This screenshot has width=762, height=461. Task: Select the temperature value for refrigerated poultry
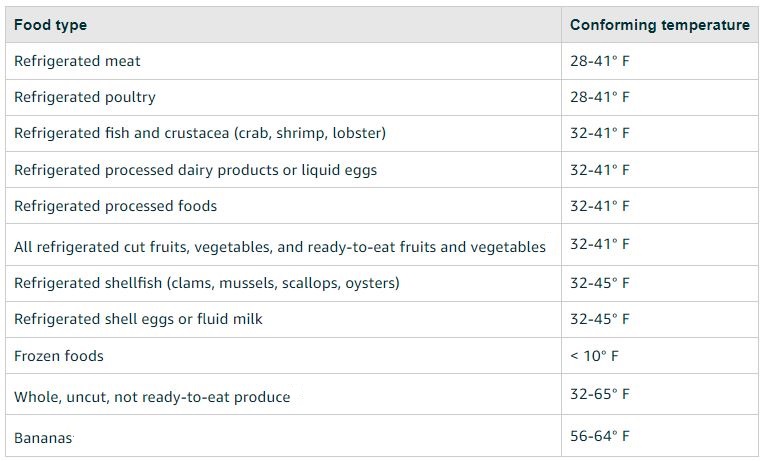point(600,97)
